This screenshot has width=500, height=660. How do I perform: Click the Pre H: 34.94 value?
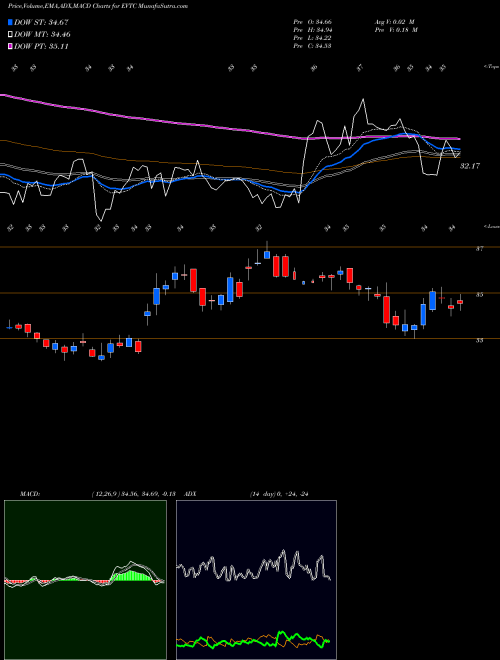[x=312, y=30]
